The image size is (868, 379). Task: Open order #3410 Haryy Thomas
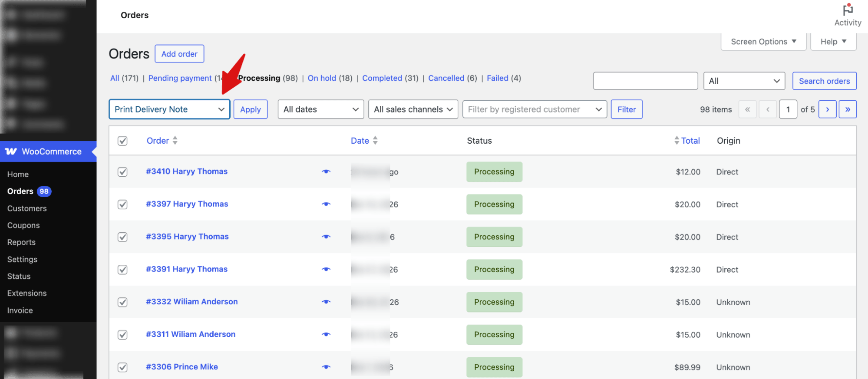coord(187,171)
